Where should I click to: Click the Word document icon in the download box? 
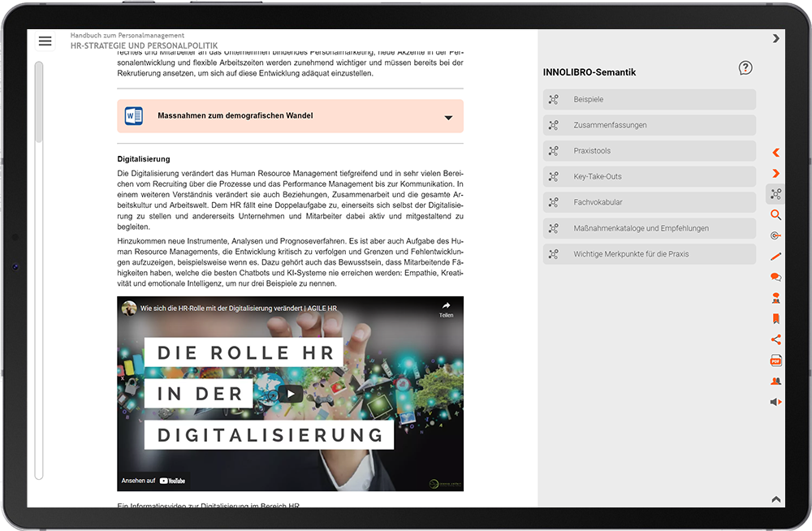[x=134, y=115]
